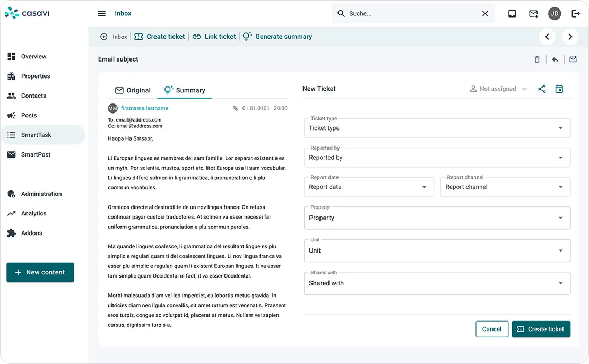Open the email attachment paperclip icon
The height and width of the screenshot is (364, 589).
tap(236, 108)
